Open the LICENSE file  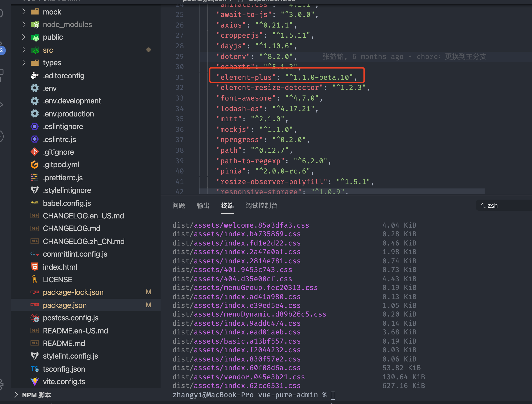click(x=57, y=279)
